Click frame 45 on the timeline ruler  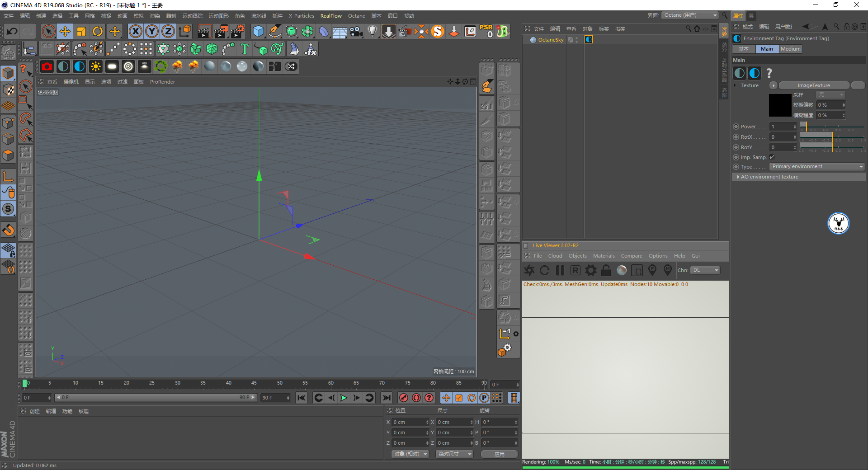pyautogui.click(x=254, y=383)
